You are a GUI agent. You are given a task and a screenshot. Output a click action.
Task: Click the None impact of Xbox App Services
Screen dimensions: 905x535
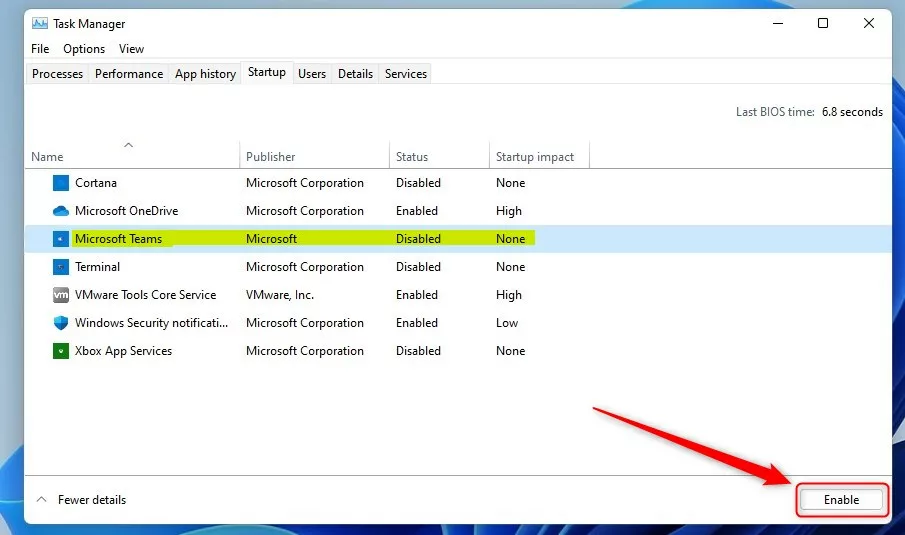(x=510, y=351)
